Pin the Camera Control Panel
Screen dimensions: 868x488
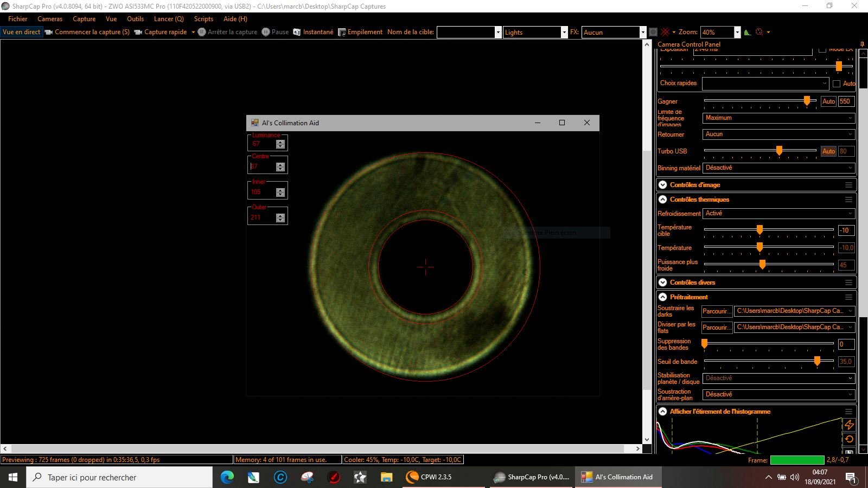pos(862,44)
